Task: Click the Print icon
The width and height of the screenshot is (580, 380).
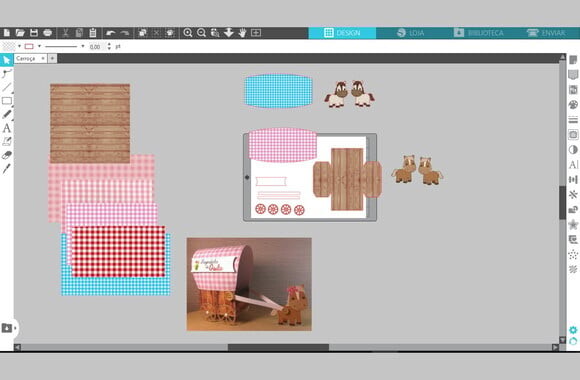Action: [47, 33]
